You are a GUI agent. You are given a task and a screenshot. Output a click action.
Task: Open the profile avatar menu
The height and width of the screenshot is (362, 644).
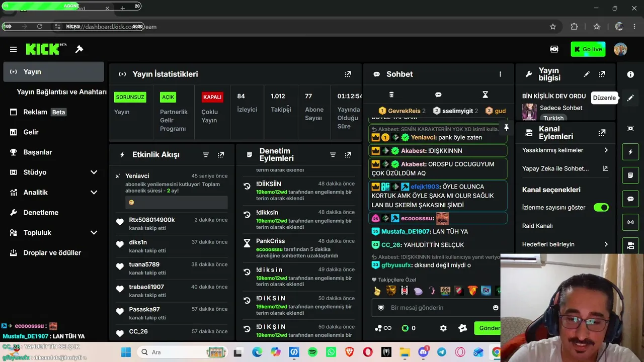[x=620, y=49]
